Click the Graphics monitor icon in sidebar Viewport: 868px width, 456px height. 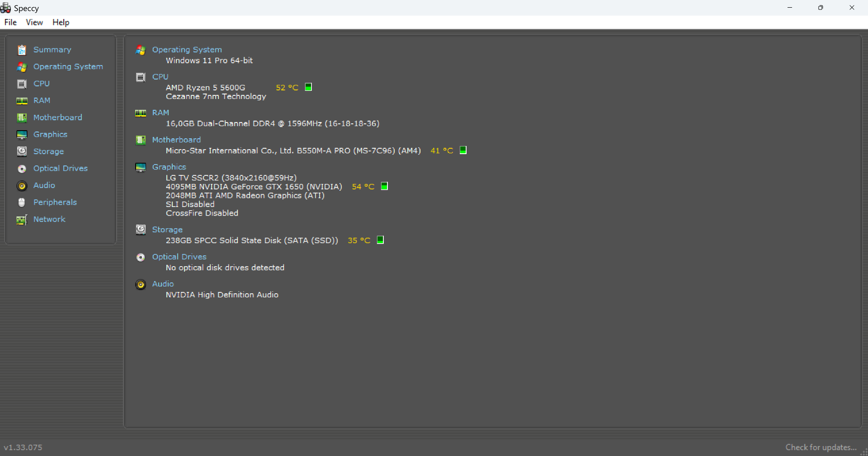click(22, 135)
